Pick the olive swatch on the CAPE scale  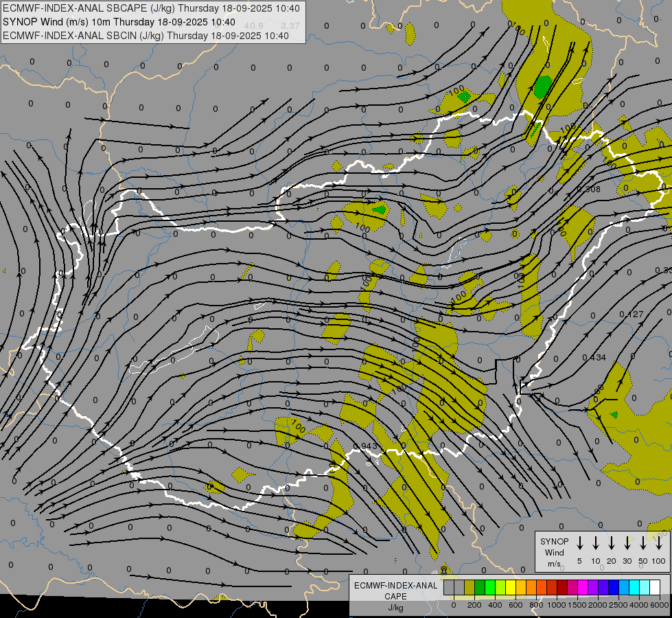point(470,587)
